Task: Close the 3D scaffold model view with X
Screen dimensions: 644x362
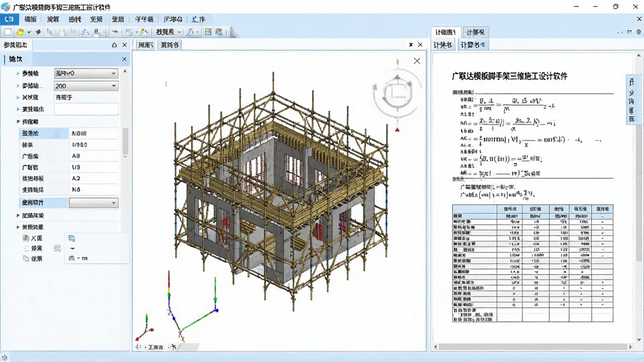Action: coord(417,61)
